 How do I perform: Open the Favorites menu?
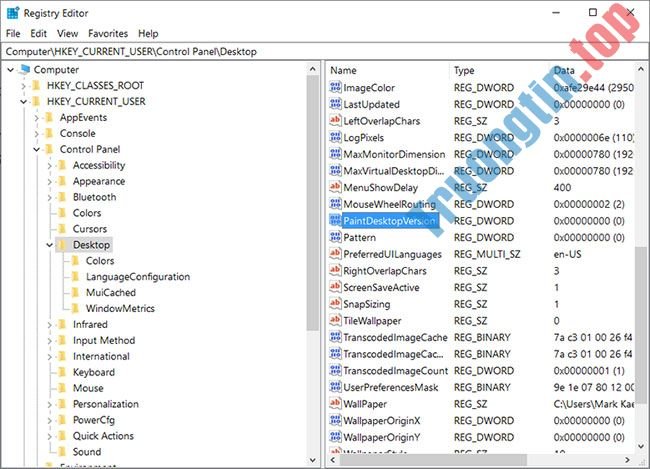(108, 33)
